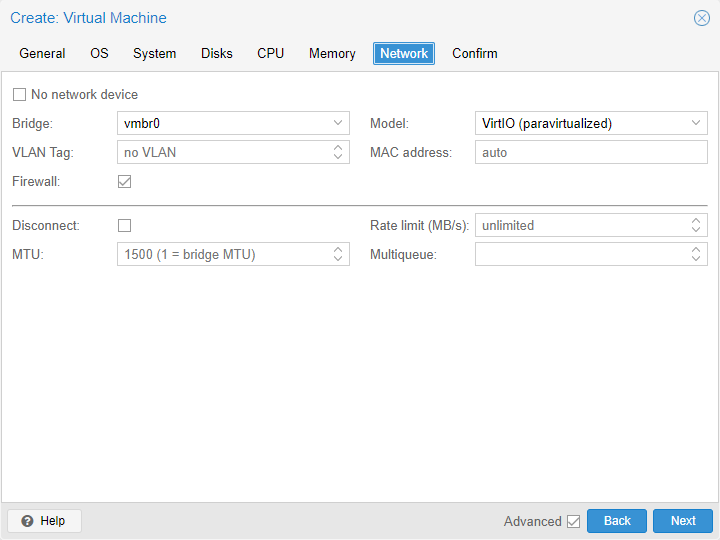The width and height of the screenshot is (720, 540).
Task: Toggle the Advanced options checkbox
Action: (574, 521)
